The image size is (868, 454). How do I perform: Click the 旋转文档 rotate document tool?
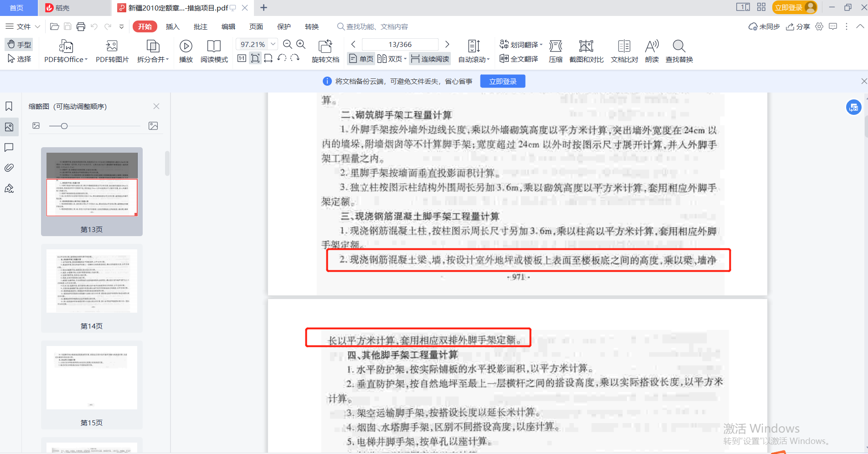pos(325,51)
